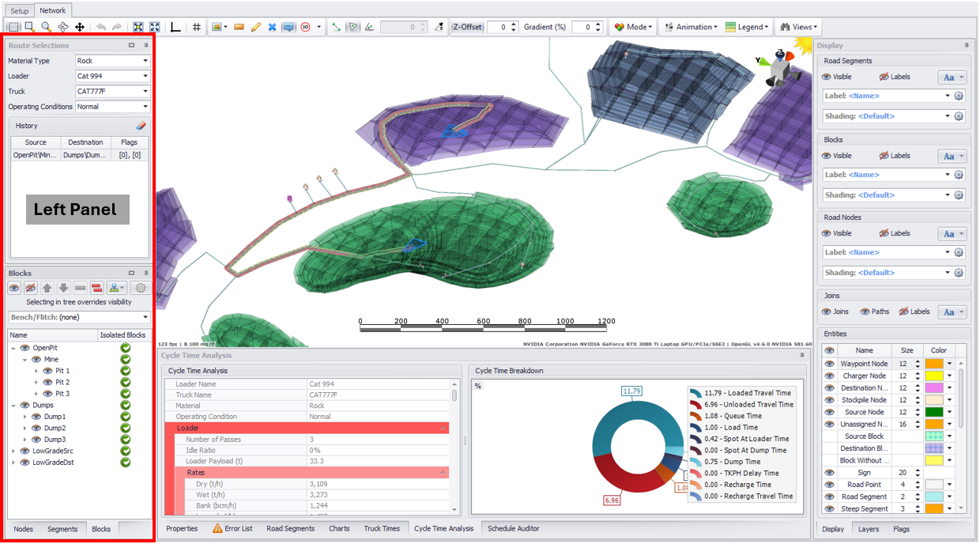Click the Views dropdown button
The image size is (980, 544).
(797, 27)
